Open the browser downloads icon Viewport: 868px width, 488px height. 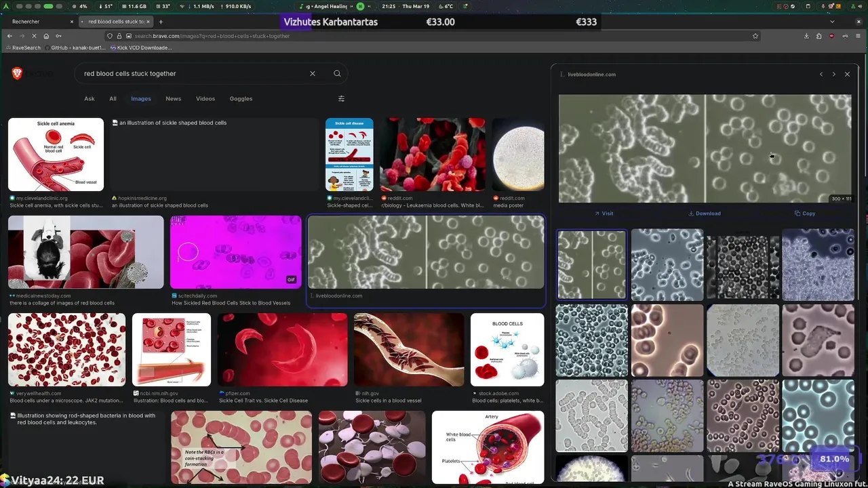tap(806, 36)
